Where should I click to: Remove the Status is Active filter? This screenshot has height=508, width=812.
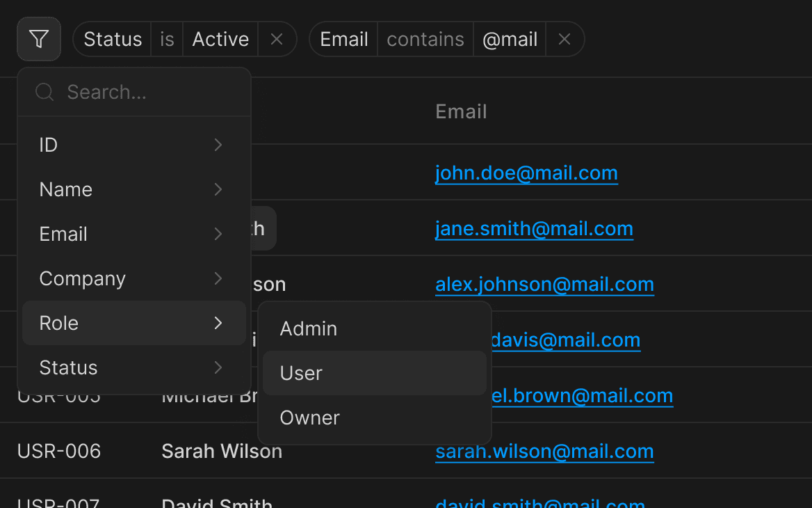[x=277, y=40]
